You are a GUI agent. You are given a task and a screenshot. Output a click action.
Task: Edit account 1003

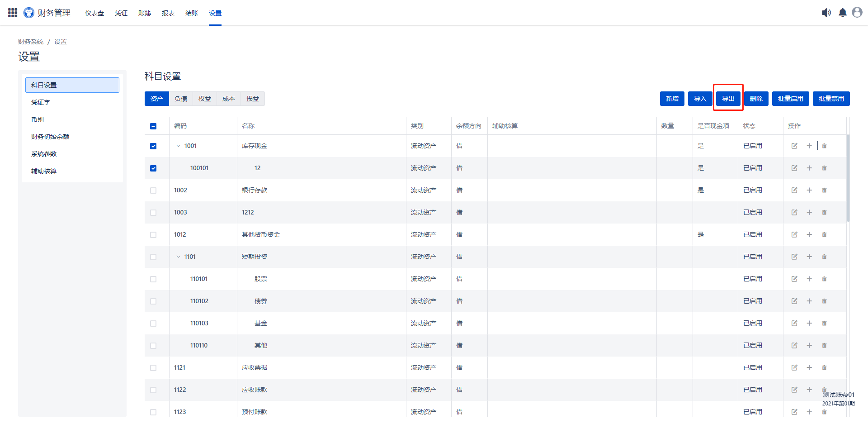point(794,212)
